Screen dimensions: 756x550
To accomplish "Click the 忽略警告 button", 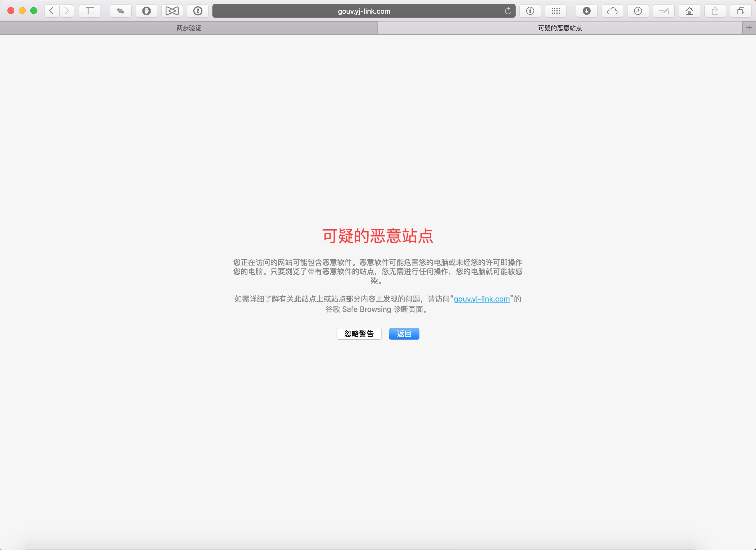I will click(x=359, y=334).
